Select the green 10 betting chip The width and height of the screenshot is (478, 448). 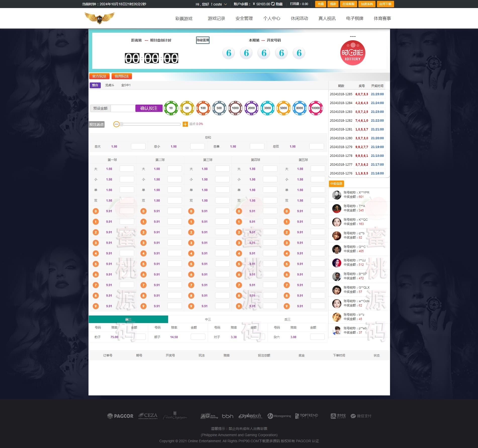(171, 108)
